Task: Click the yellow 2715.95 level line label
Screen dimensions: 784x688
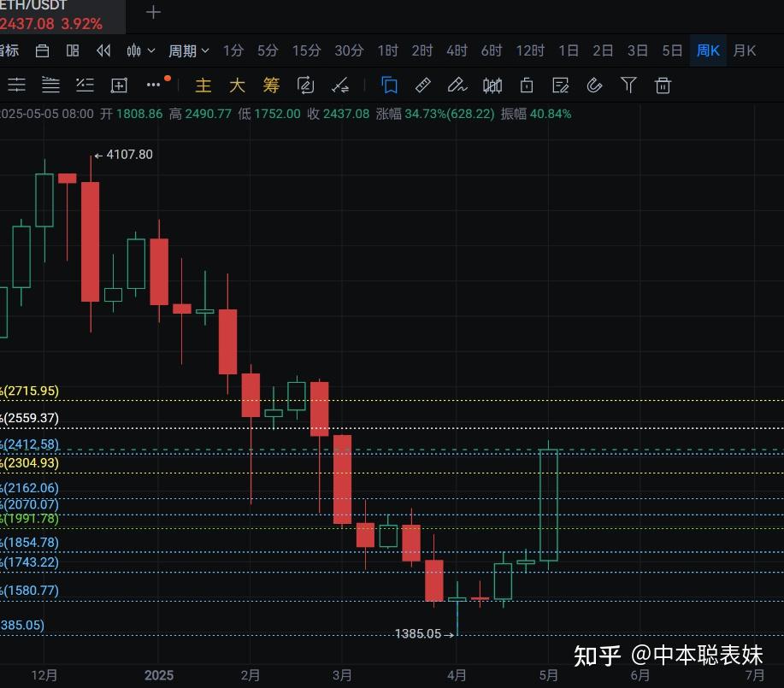Action: (x=31, y=391)
